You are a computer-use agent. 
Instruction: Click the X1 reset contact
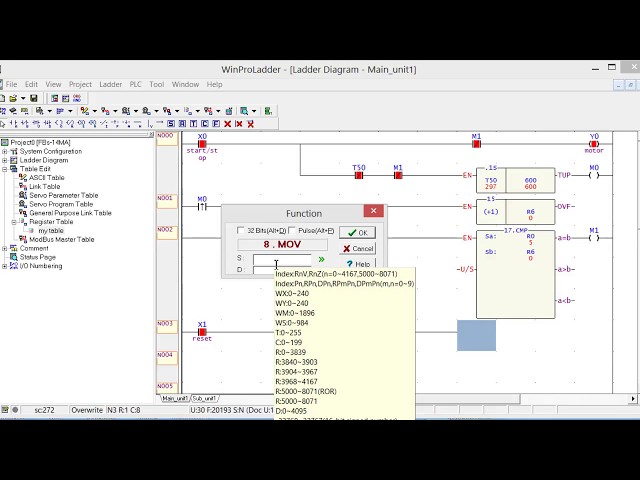[202, 332]
